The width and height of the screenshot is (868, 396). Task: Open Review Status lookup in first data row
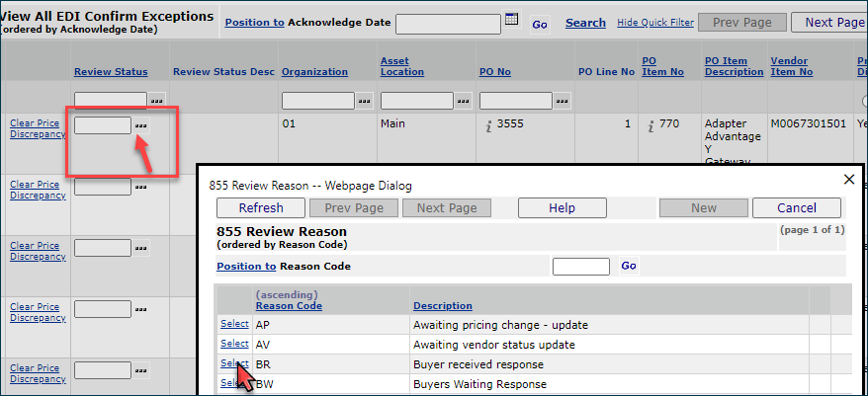pos(142,125)
